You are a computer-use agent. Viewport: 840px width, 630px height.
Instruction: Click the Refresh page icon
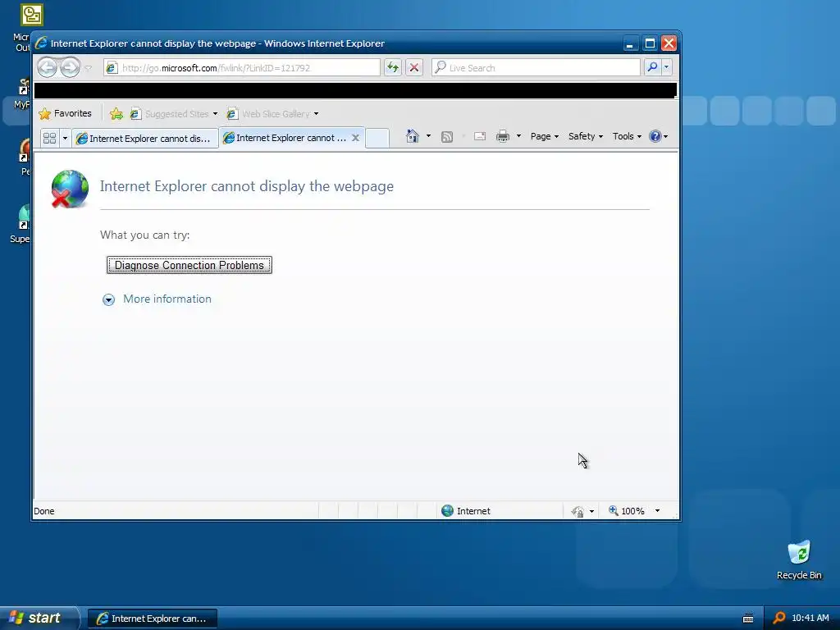point(393,67)
